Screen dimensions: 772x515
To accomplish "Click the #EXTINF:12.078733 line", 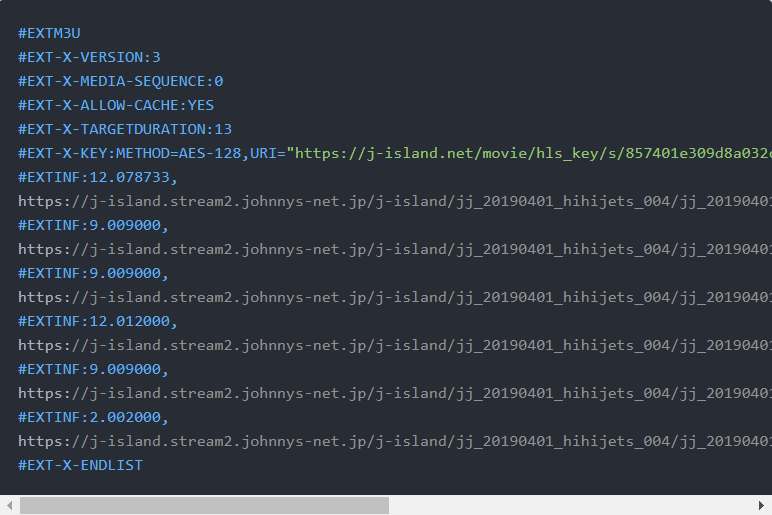I will (98, 177).
